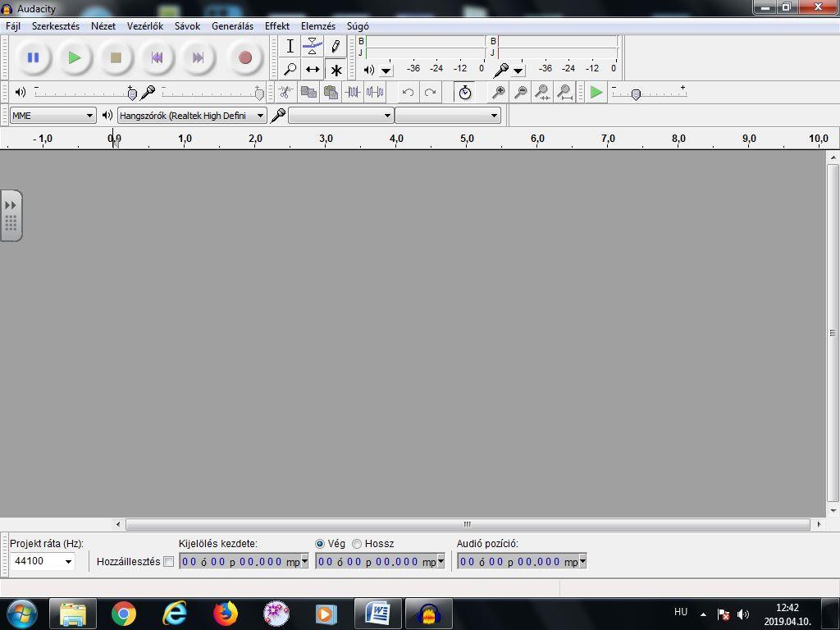Image resolution: width=840 pixels, height=630 pixels.
Task: Click the Undo arrow icon
Action: tap(408, 92)
